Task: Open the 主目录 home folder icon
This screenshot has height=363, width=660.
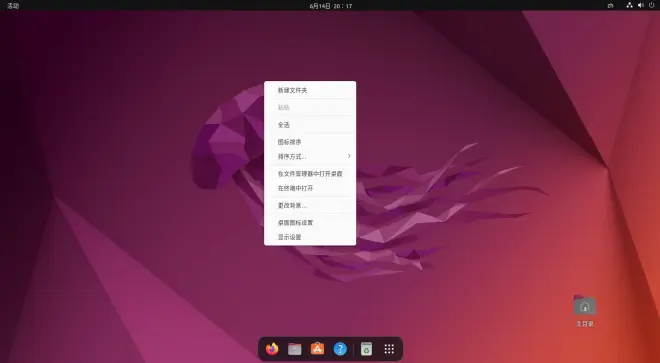Action: [585, 311]
